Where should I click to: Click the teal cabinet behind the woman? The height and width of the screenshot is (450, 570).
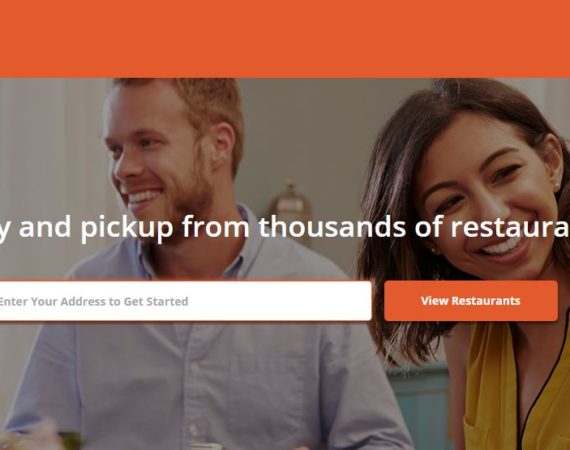422,407
